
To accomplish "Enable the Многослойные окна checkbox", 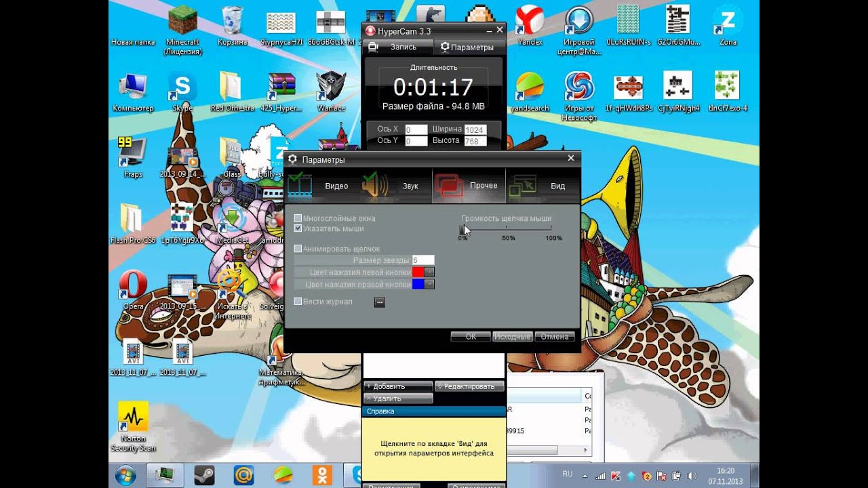I will click(x=298, y=218).
